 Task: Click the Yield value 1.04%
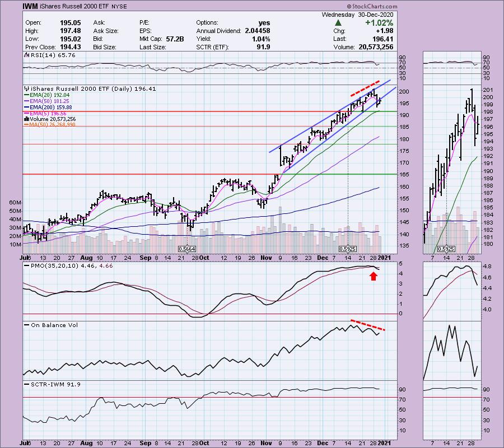click(260, 39)
